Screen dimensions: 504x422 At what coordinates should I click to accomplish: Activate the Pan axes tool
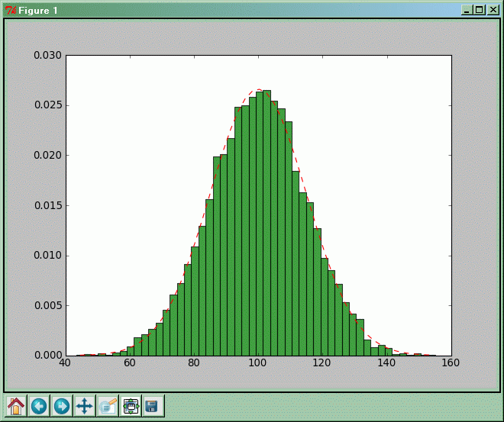coord(85,406)
